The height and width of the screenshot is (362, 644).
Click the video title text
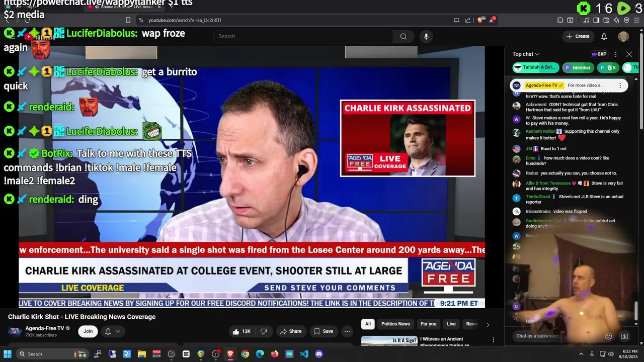click(82, 317)
